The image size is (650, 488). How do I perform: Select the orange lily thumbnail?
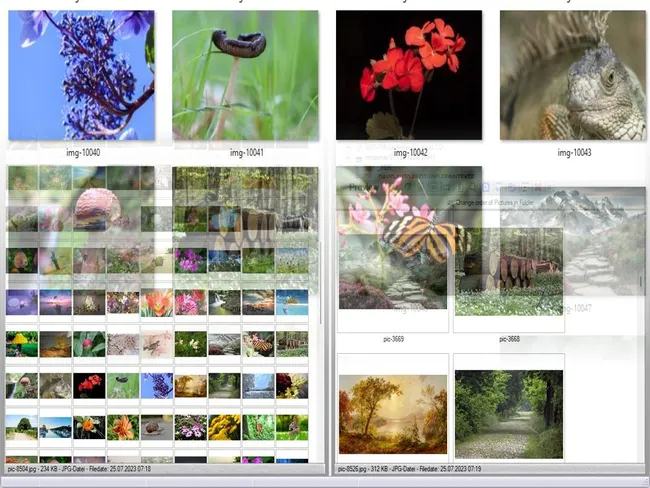pyautogui.click(x=123, y=427)
